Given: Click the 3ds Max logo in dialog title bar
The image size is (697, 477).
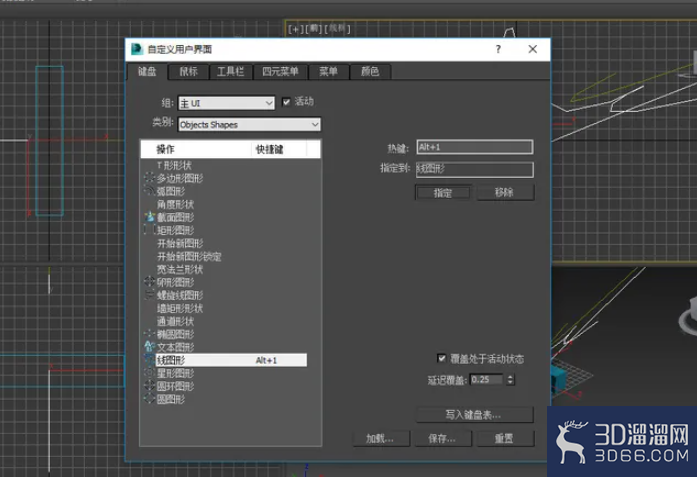Looking at the screenshot, I should click(136, 49).
